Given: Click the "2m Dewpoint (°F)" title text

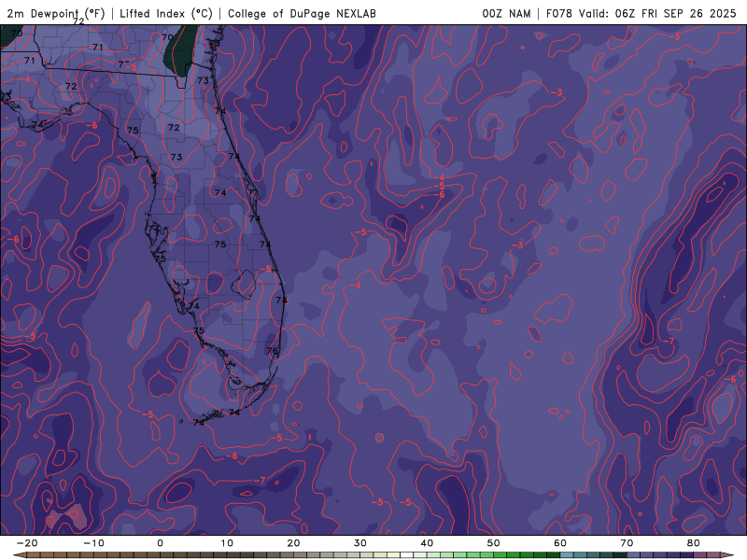Looking at the screenshot, I should click(x=56, y=13).
